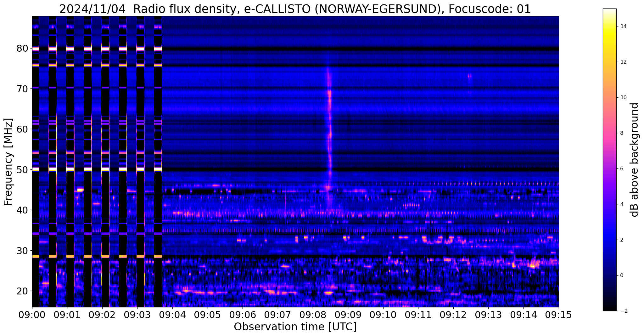This screenshot has height=336, width=644.
Task: Select the 'Observation time [UTC]' axis label
Action: click(x=295, y=327)
